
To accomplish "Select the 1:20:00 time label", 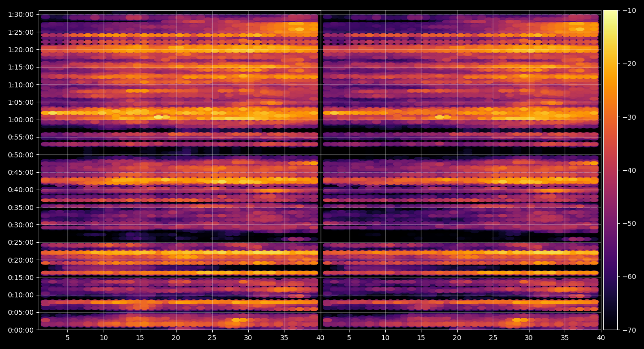I will tap(21, 50).
